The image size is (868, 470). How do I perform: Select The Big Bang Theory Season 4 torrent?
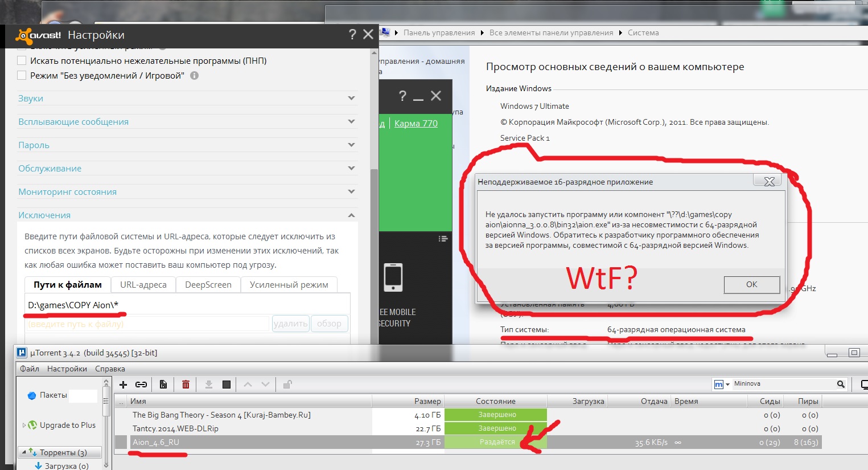pyautogui.click(x=469, y=415)
